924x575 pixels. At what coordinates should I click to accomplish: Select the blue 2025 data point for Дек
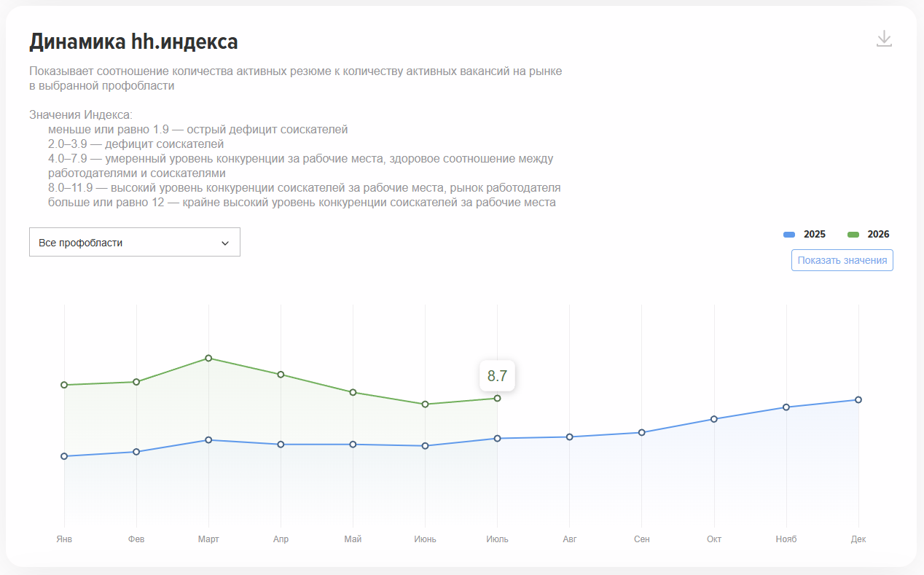858,399
